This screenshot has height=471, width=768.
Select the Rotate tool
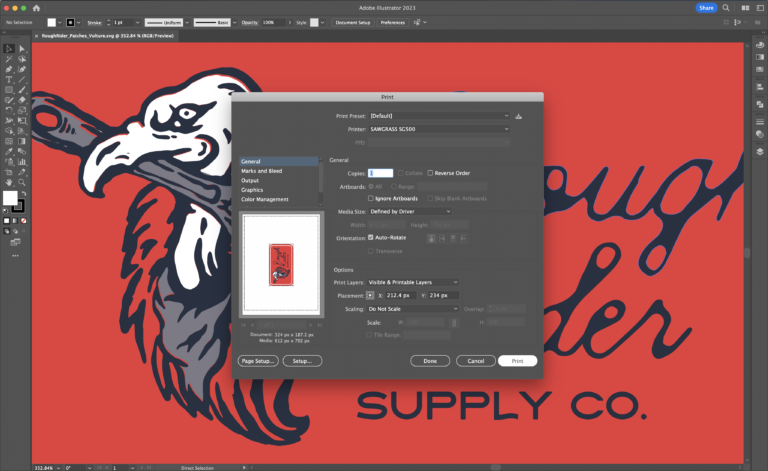click(x=9, y=110)
